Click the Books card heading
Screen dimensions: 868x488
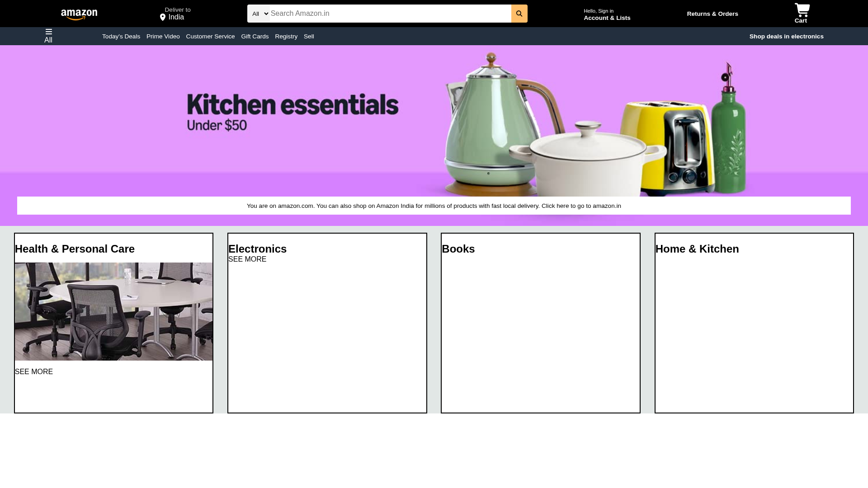(458, 249)
